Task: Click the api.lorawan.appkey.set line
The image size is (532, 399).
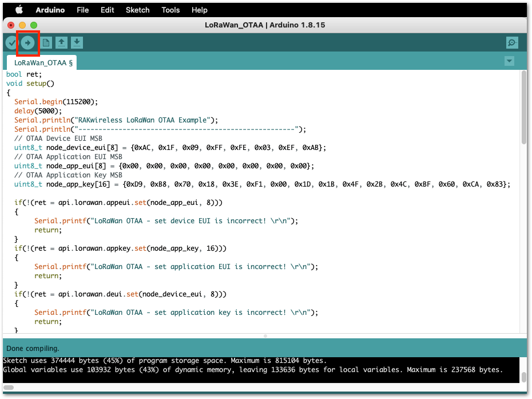Action: tap(121, 248)
